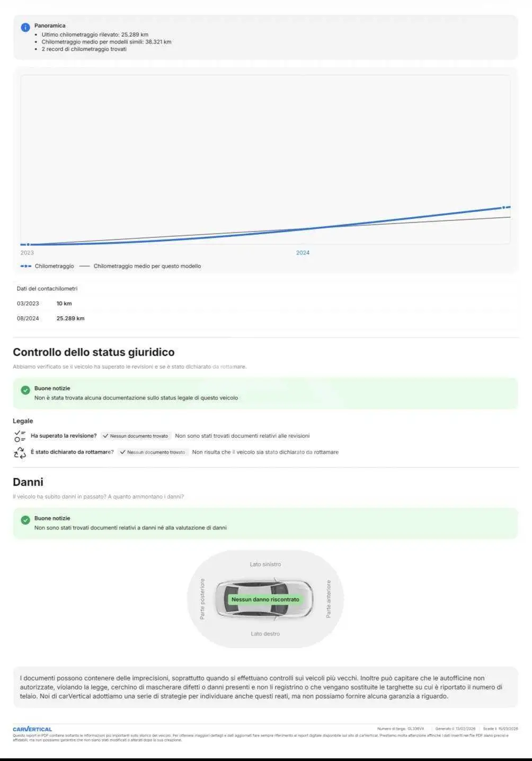Click 'Nessun documento trovato' badge for rottamare

pos(153,452)
